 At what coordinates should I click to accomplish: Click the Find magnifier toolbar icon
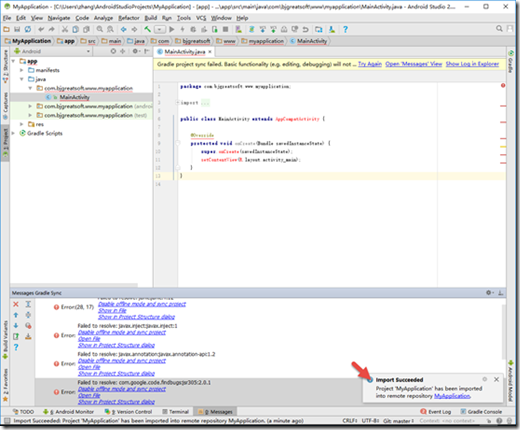pyautogui.click(x=100, y=29)
